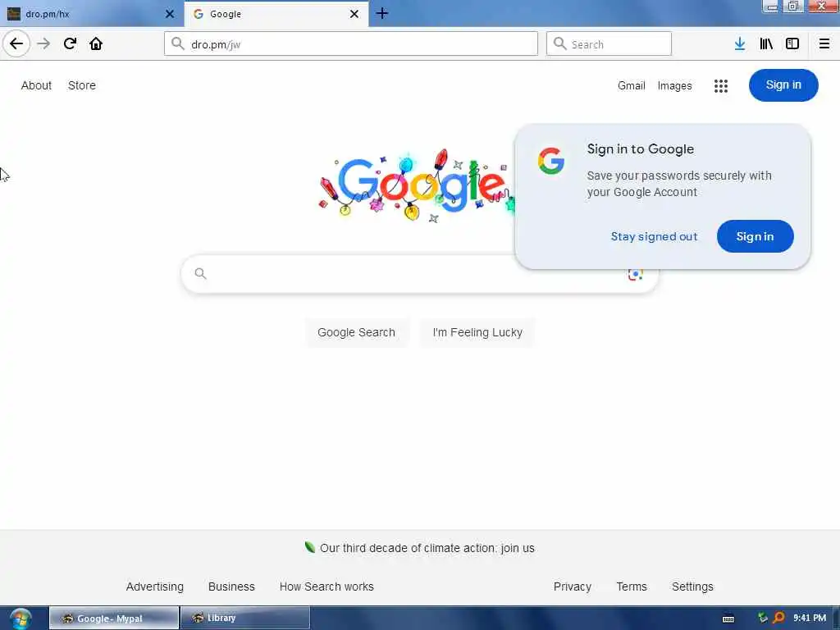Image resolution: width=840 pixels, height=630 pixels.
Task: Click the forward navigation arrow
Action: 43,43
